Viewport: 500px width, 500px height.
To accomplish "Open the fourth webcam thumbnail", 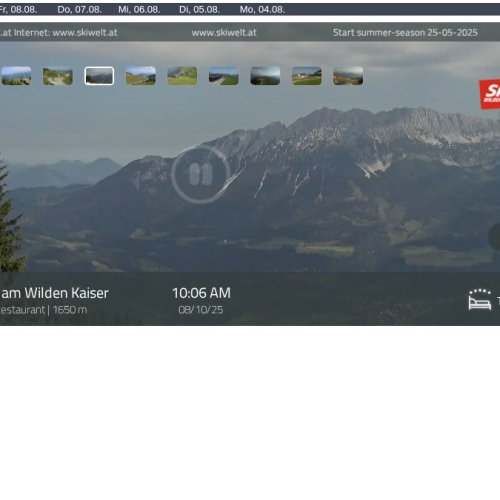I will [x=141, y=76].
